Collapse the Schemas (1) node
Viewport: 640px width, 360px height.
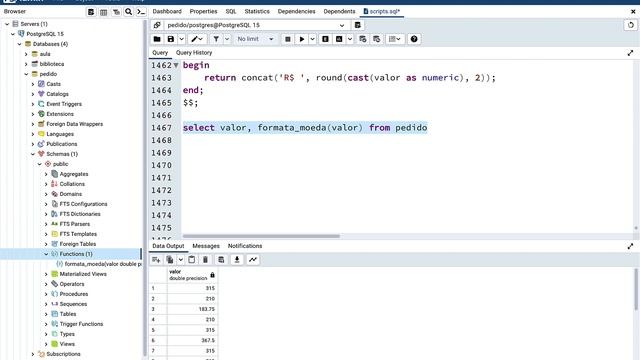[x=33, y=154]
